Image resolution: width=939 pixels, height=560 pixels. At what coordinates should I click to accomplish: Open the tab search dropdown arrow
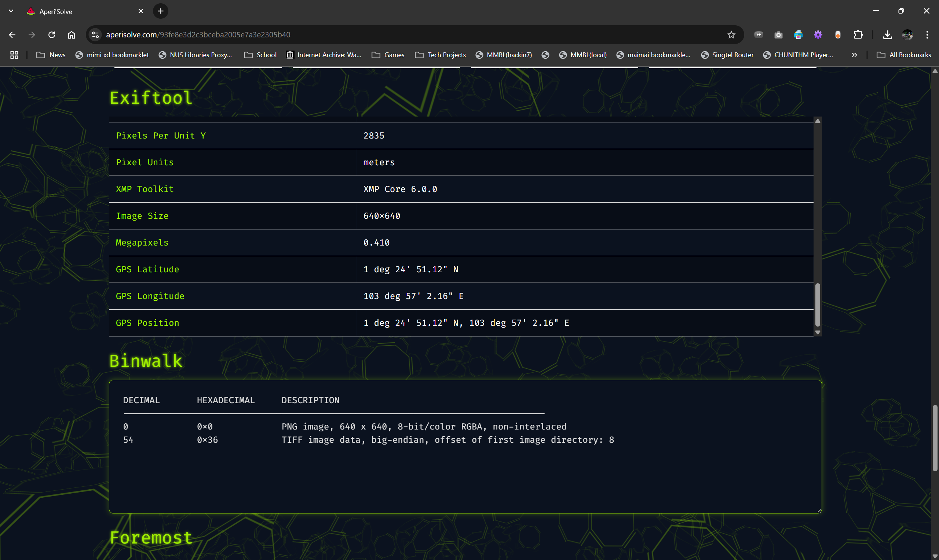[x=11, y=11]
